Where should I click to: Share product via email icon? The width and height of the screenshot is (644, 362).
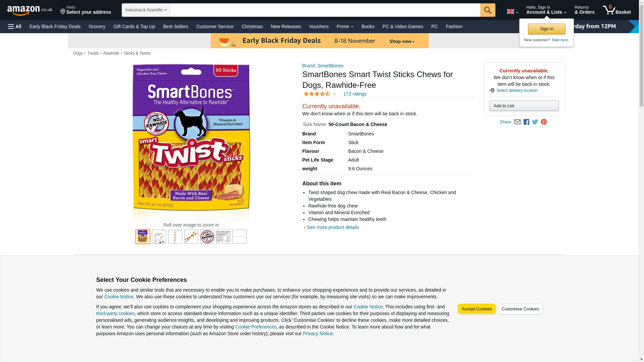point(517,122)
